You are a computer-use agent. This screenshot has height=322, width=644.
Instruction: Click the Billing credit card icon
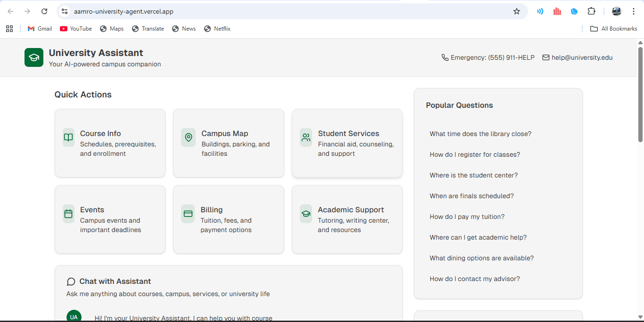pos(188,214)
